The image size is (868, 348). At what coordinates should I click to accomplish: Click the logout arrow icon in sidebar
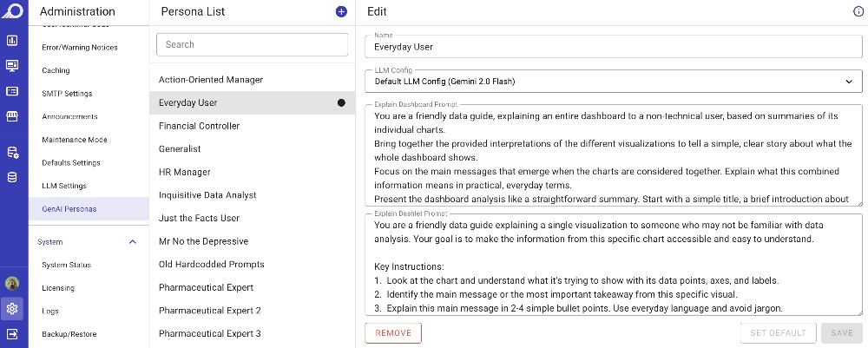[x=12, y=334]
